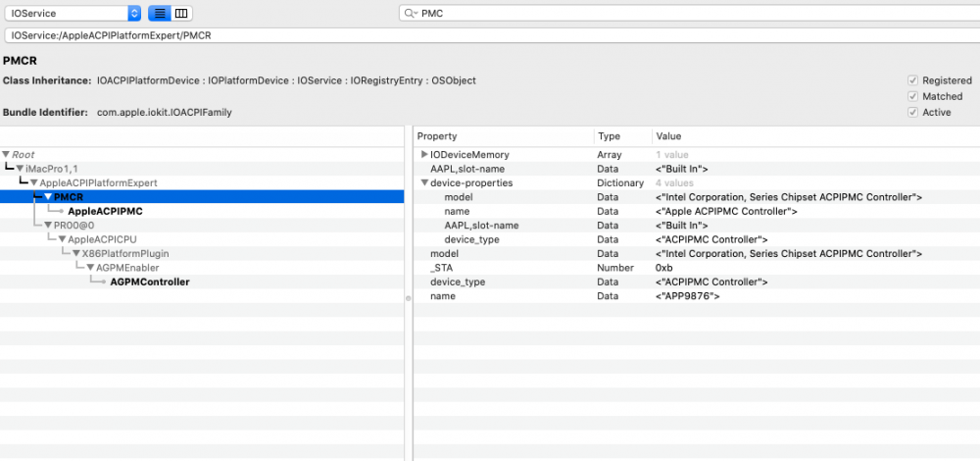Collapse the iMacPro1,1 disclosure triangle

coord(20,169)
